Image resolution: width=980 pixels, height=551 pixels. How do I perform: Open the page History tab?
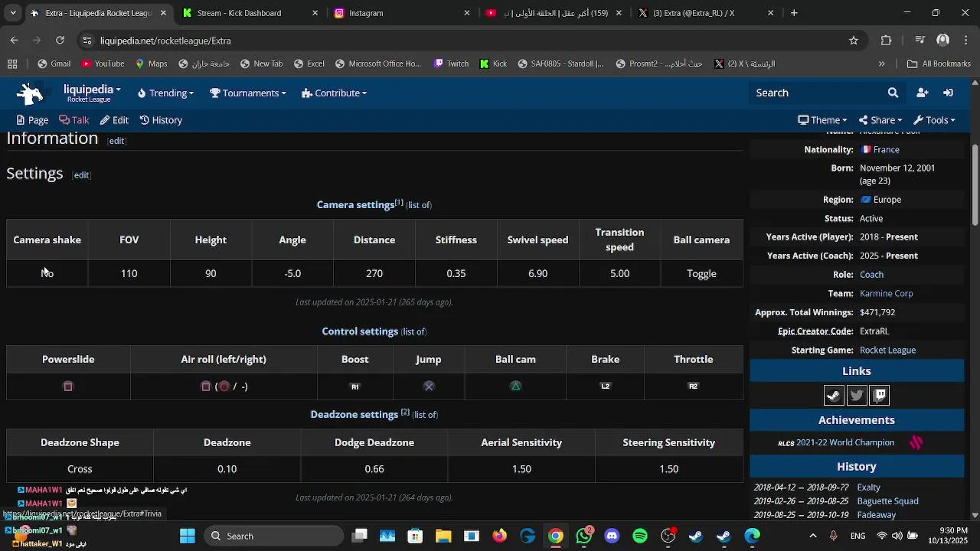click(161, 120)
